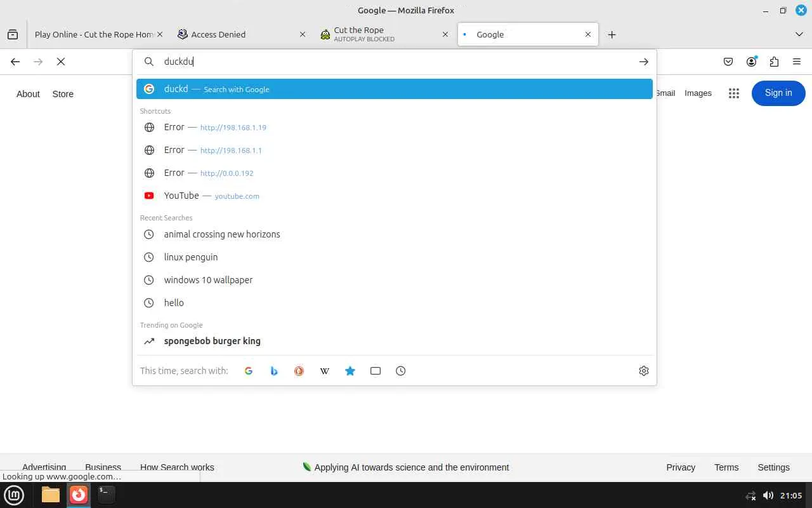Switch to Access Denied tab
The height and width of the screenshot is (508, 812).
(x=241, y=34)
